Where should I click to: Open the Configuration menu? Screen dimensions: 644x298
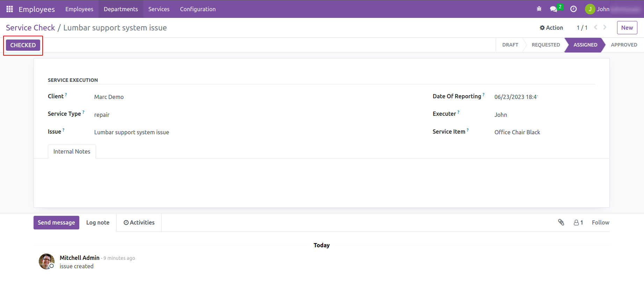198,9
